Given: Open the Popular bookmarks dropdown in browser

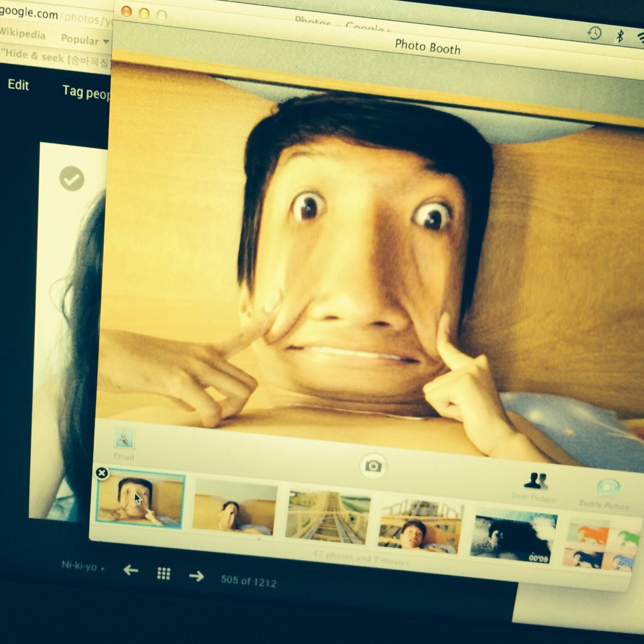Looking at the screenshot, I should [85, 40].
